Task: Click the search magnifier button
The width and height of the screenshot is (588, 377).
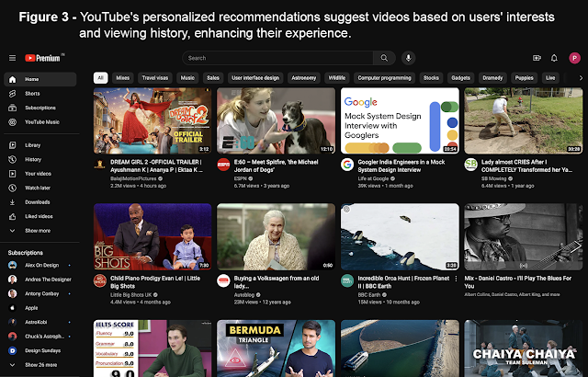Action: (x=384, y=58)
